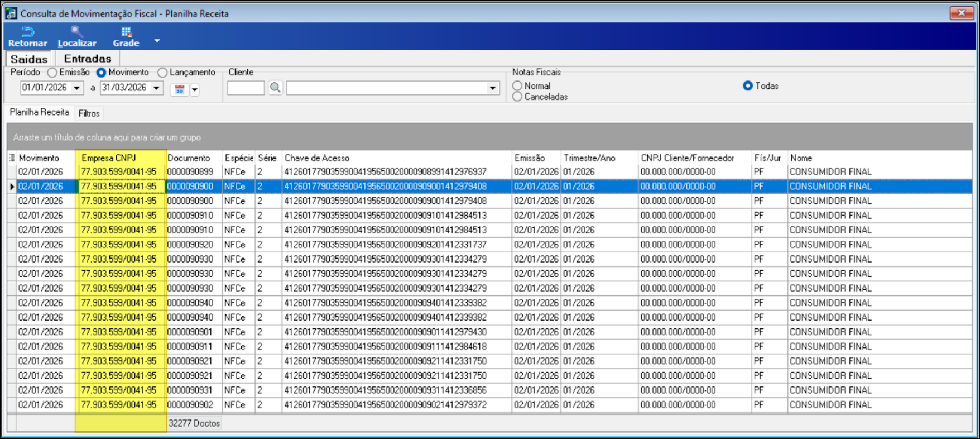Click the client search magnifier icon

coord(275,88)
